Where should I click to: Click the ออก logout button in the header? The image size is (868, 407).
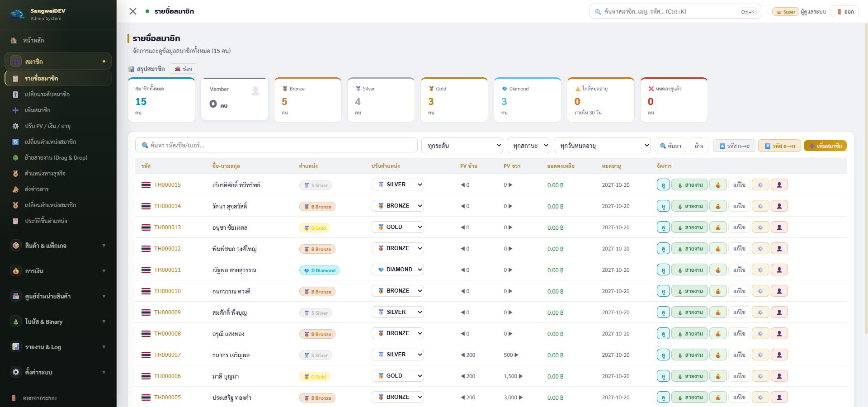[x=845, y=12]
